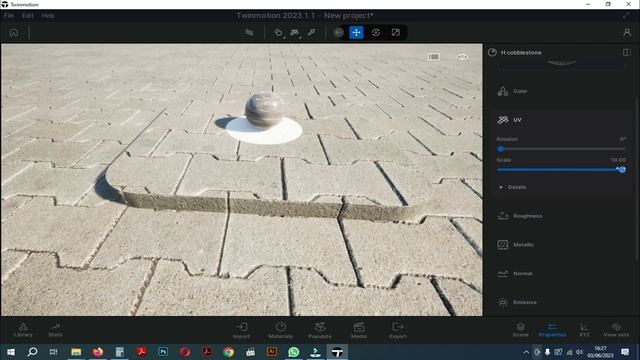The image size is (640, 360).
Task: Open Task View from taskbar
Action: tap(53, 352)
